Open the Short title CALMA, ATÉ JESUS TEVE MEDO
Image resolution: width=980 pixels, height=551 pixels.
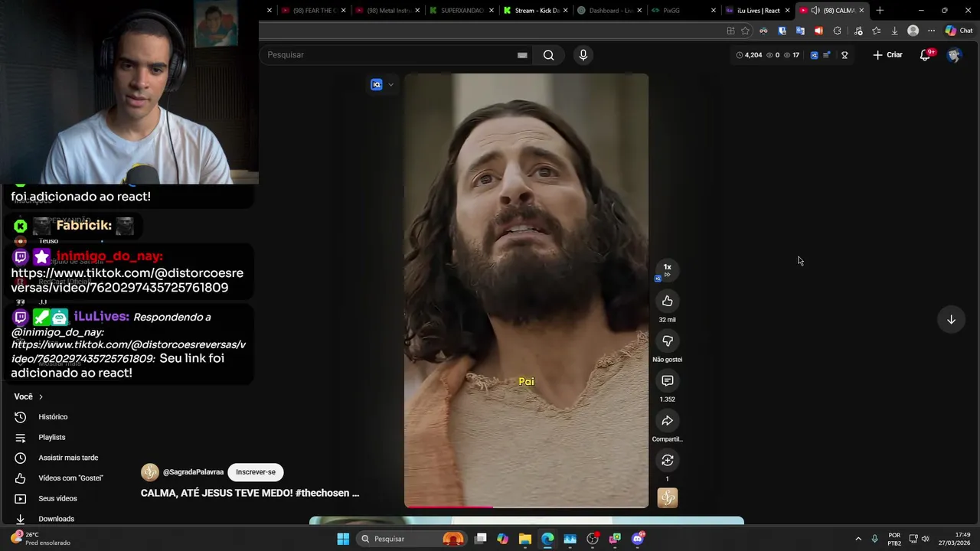click(x=250, y=494)
